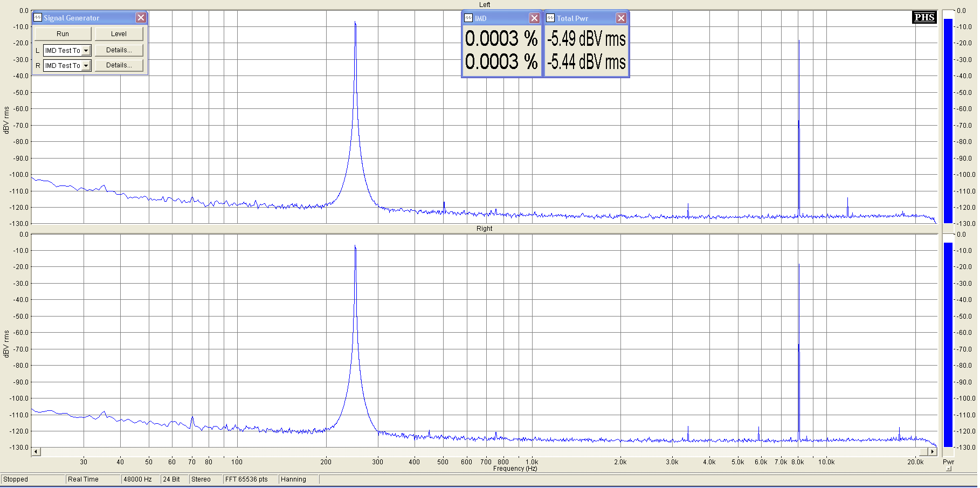980x488 pixels.
Task: Click the Left channel blue power meter
Action: click(948, 120)
